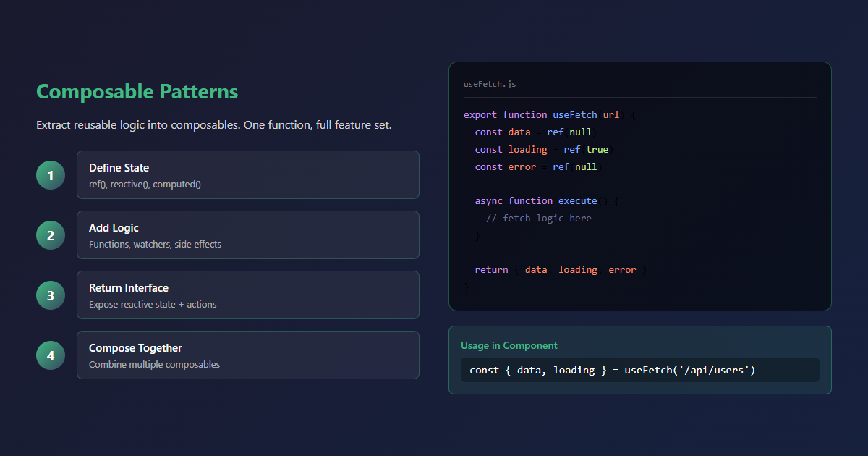The width and height of the screenshot is (868, 456).
Task: Click 'Functions, watchers, side effects' text
Action: pos(155,244)
